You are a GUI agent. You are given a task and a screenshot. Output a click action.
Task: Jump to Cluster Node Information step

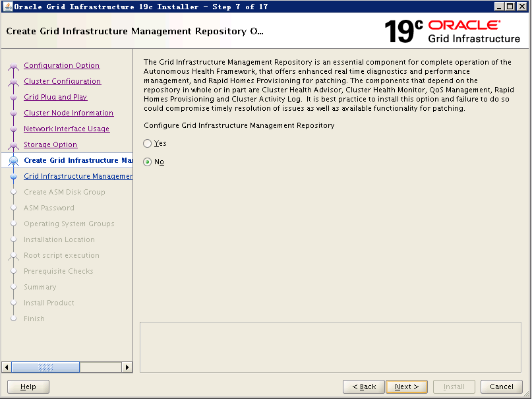click(69, 113)
